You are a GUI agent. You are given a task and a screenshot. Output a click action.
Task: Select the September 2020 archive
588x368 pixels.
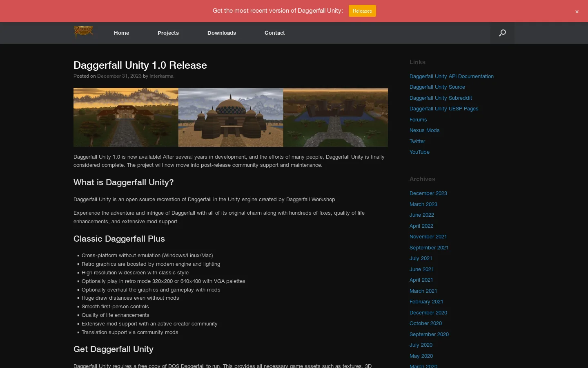click(x=429, y=334)
